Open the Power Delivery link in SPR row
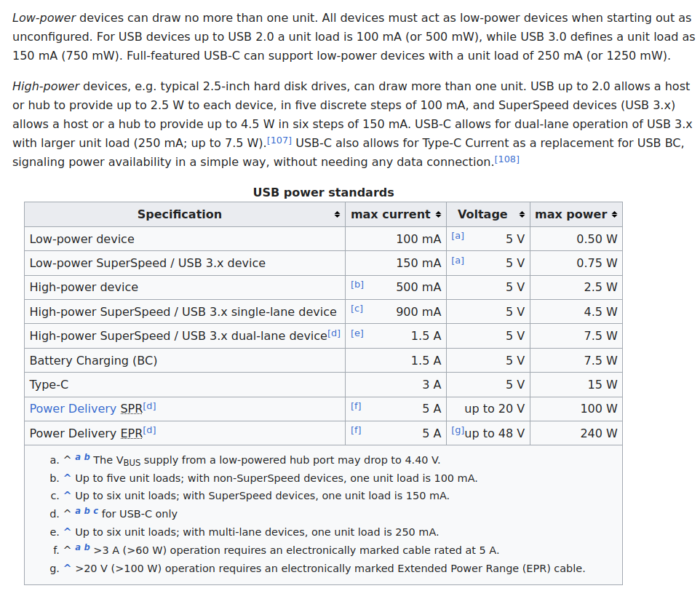This screenshot has width=700, height=599. click(73, 409)
